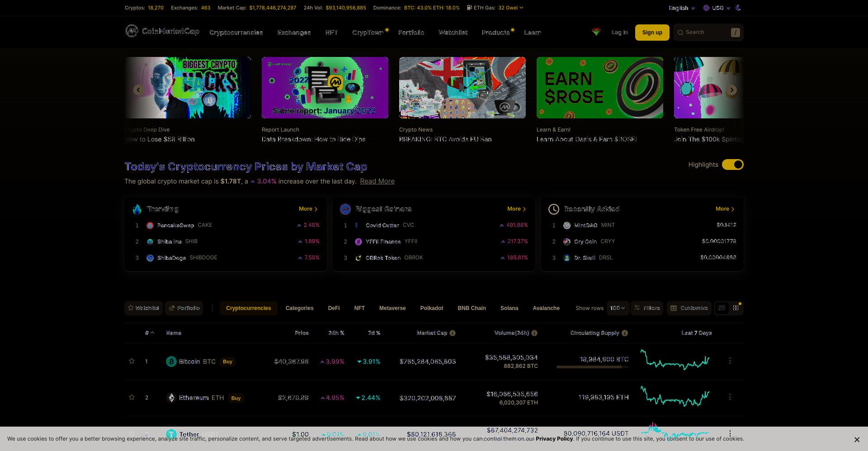Open the Products menu

click(x=495, y=33)
